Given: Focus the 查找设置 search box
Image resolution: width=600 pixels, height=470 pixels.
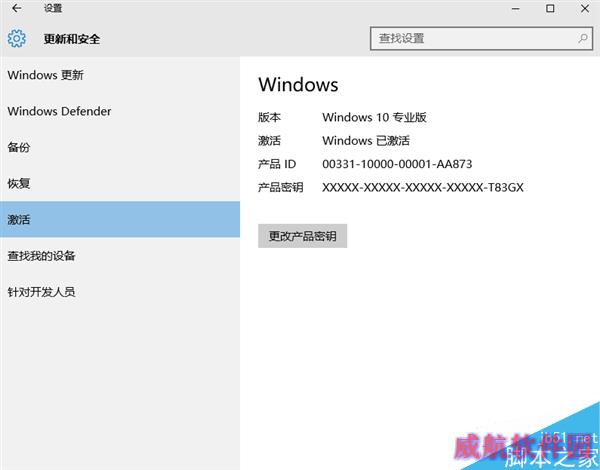Looking at the screenshot, I should pyautogui.click(x=481, y=38).
